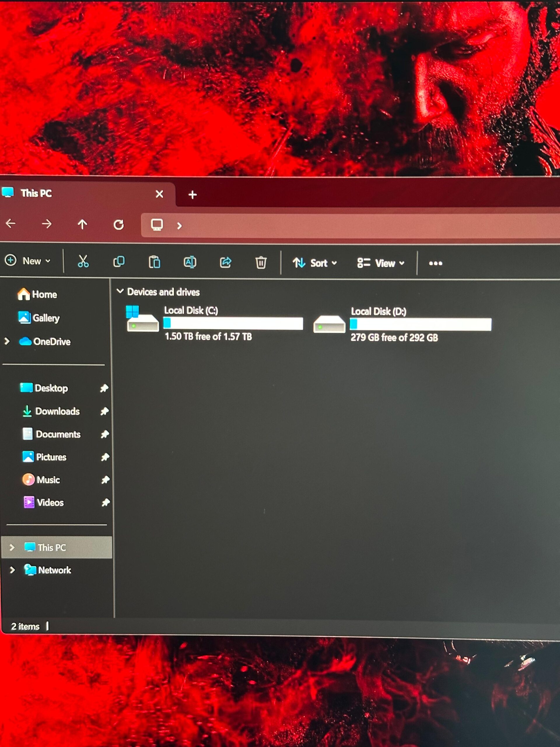Refresh the This PC view
Viewport: 560px width, 747px height.
click(x=118, y=225)
